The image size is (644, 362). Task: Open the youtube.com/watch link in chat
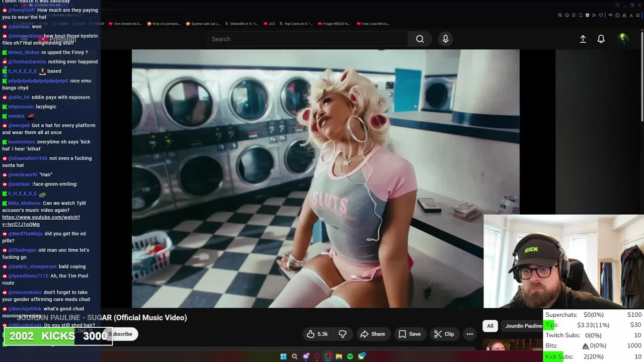tap(41, 221)
